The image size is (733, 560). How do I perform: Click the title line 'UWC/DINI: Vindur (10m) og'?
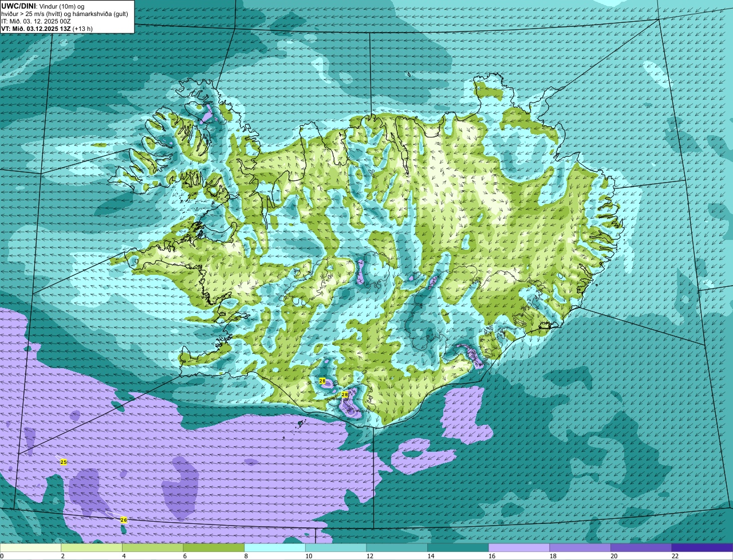43,6
